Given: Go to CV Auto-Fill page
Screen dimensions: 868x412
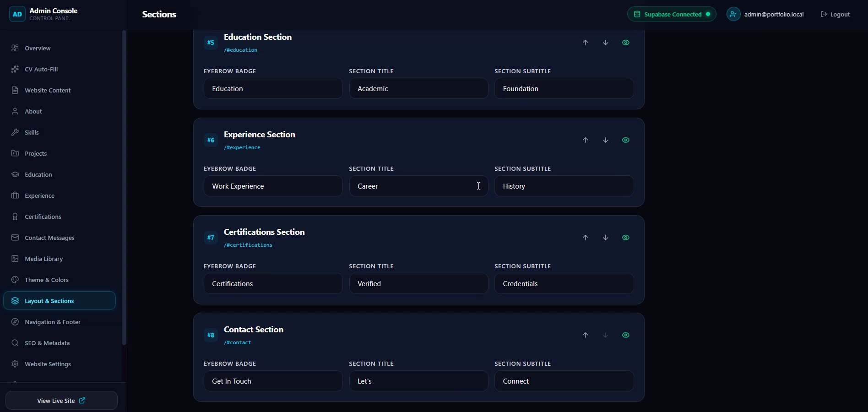Looking at the screenshot, I should point(60,69).
